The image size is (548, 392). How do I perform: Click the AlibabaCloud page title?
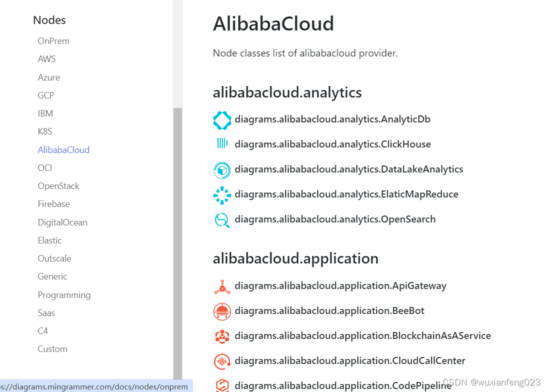pyautogui.click(x=273, y=24)
